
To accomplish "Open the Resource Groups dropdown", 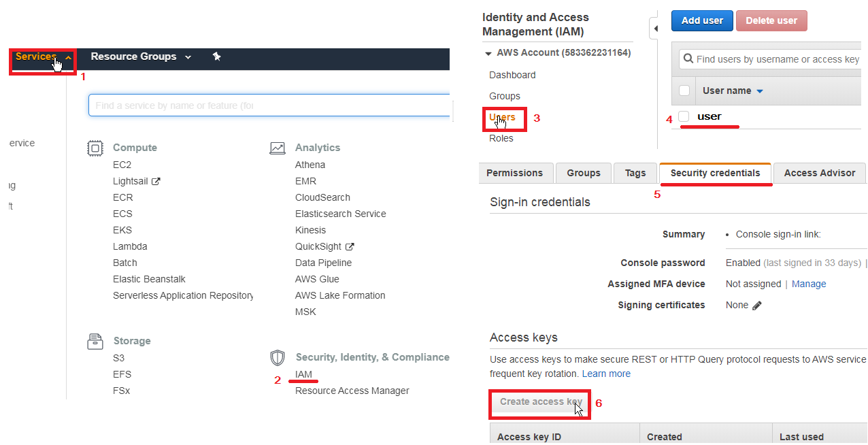I will pyautogui.click(x=141, y=56).
